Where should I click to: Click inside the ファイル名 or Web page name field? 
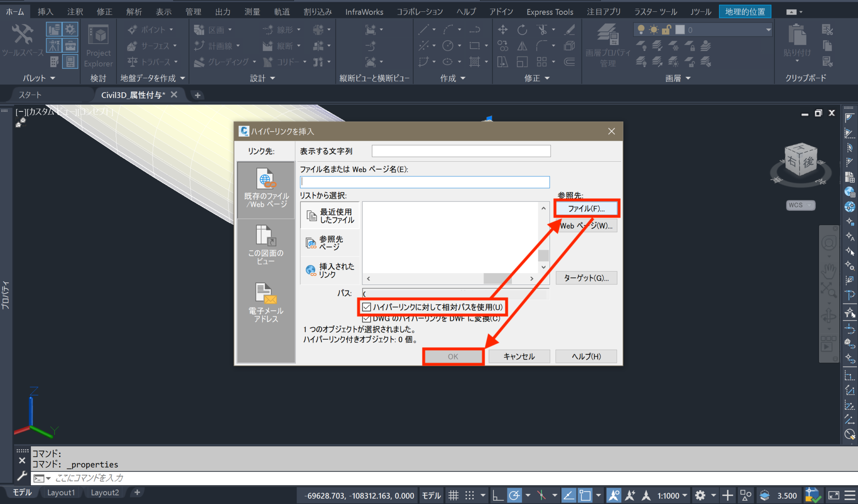coord(424,182)
